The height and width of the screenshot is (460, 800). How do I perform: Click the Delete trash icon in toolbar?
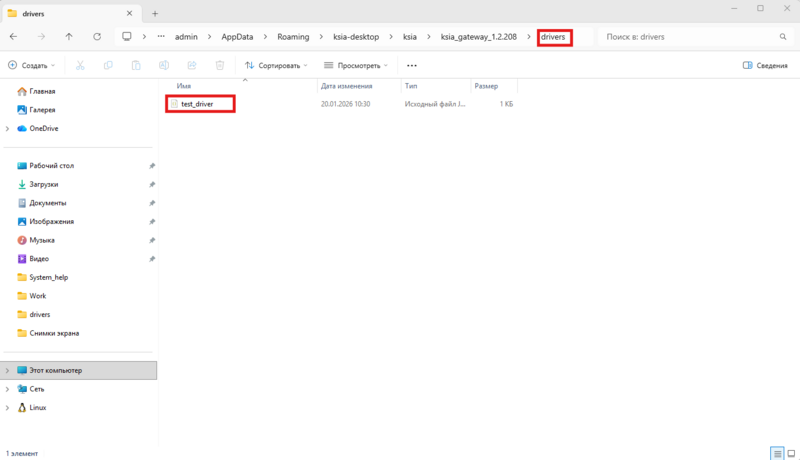click(219, 65)
